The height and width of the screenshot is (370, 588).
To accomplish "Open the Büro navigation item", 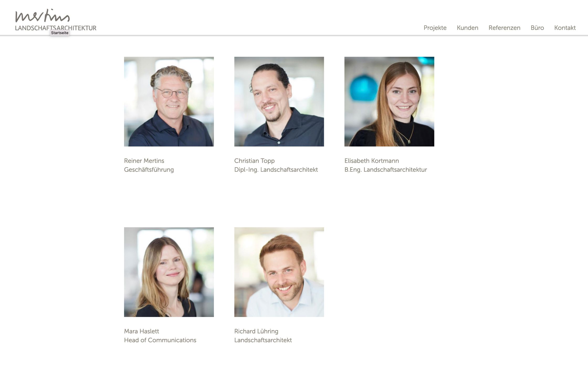I will pyautogui.click(x=537, y=28).
